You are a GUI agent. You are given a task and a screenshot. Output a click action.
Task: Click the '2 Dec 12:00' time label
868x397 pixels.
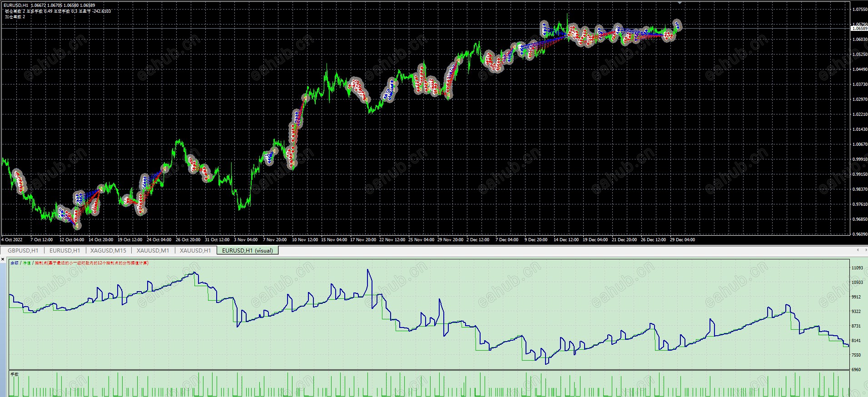point(478,240)
